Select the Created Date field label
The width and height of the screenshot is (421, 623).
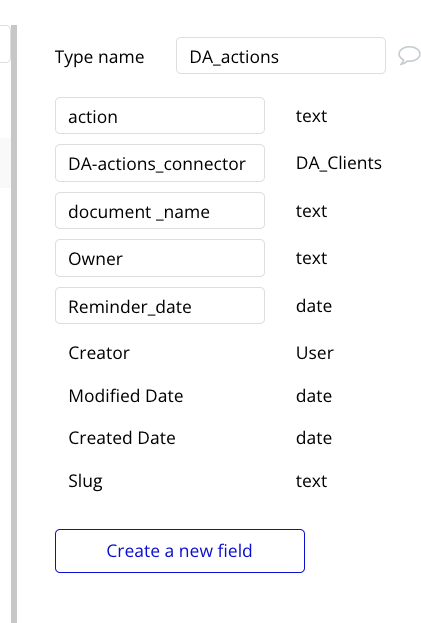click(122, 438)
